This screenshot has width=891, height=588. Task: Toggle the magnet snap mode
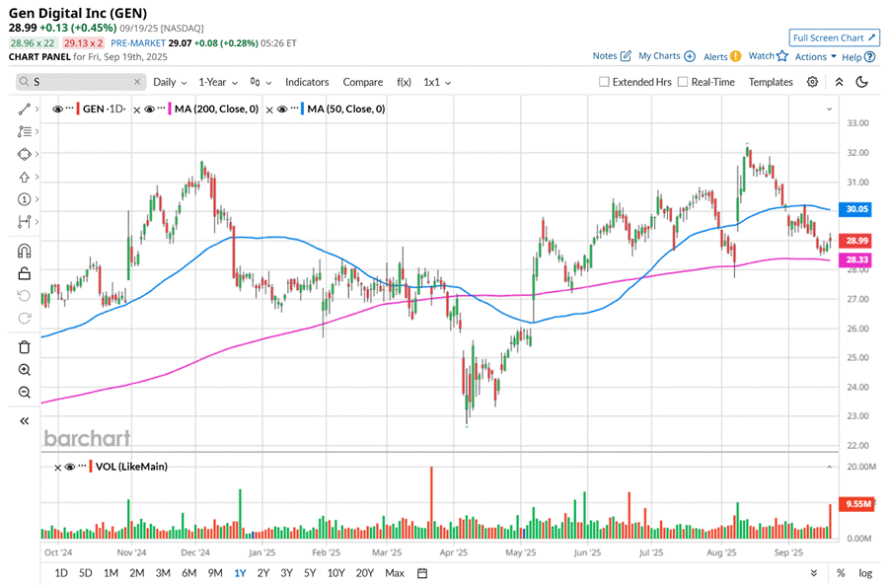point(24,251)
